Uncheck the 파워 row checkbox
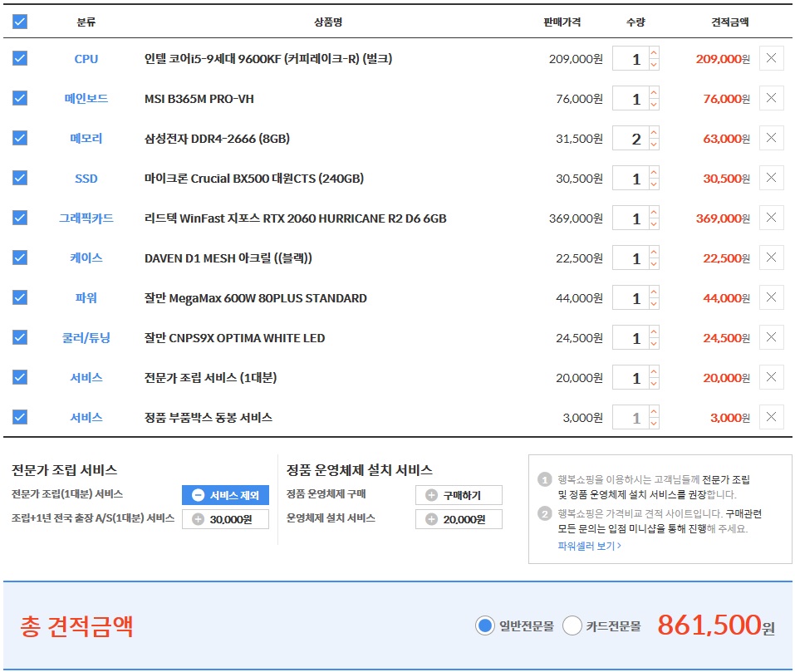The width and height of the screenshot is (795, 672). (20, 297)
